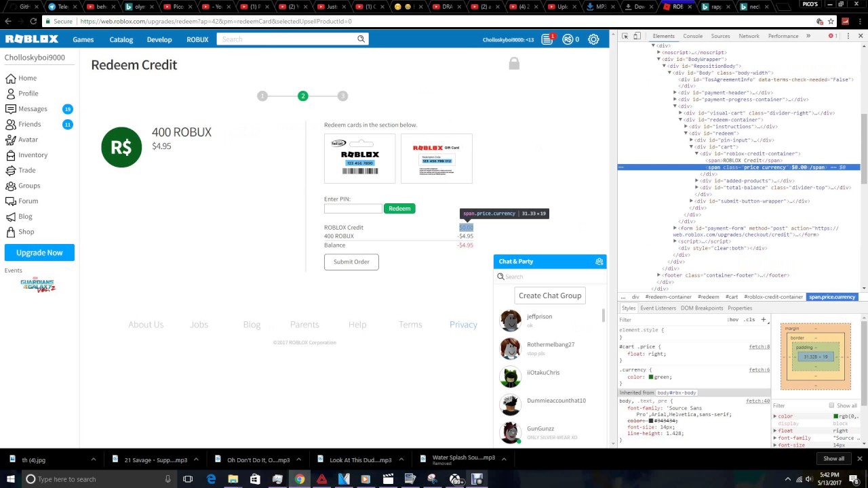
Task: Select the DevTools inspect element picker icon
Action: (625, 36)
